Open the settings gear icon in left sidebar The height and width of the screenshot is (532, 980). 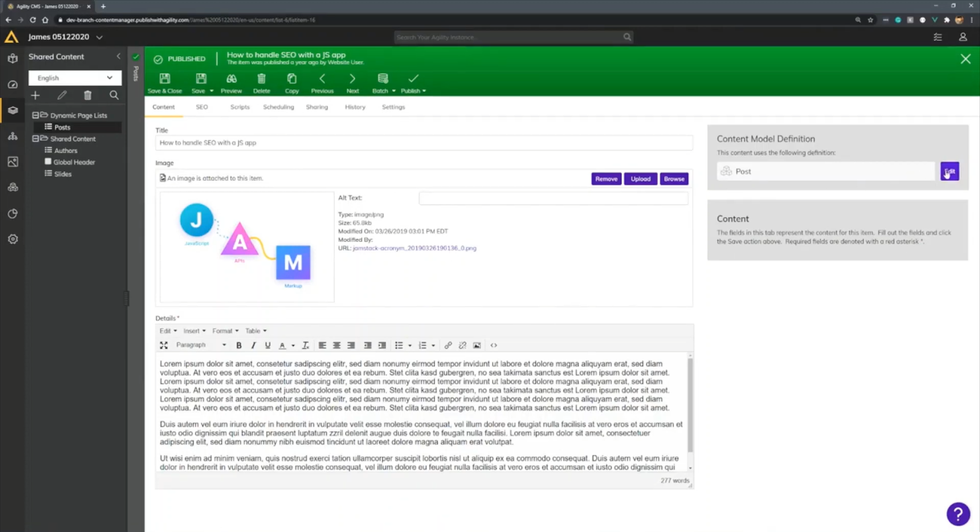[x=12, y=239]
